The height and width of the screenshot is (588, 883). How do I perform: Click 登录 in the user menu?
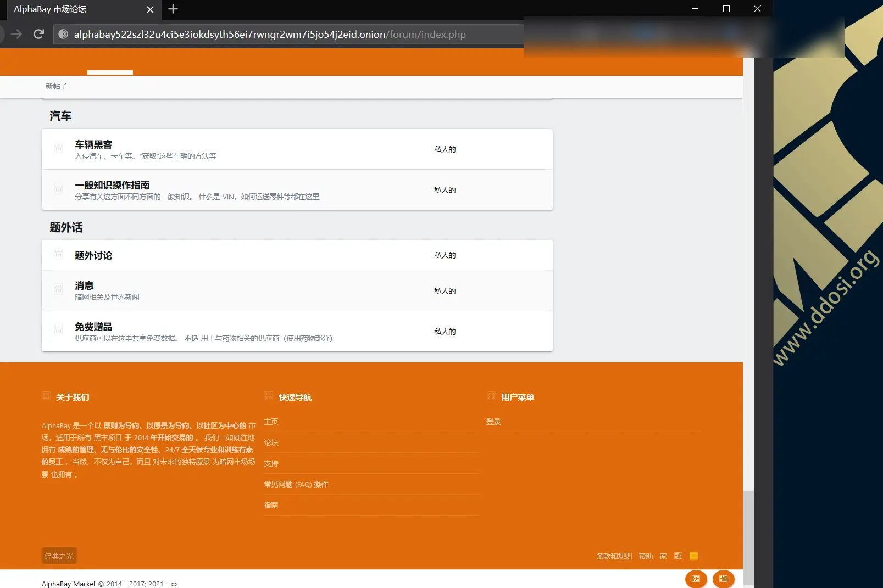(493, 422)
